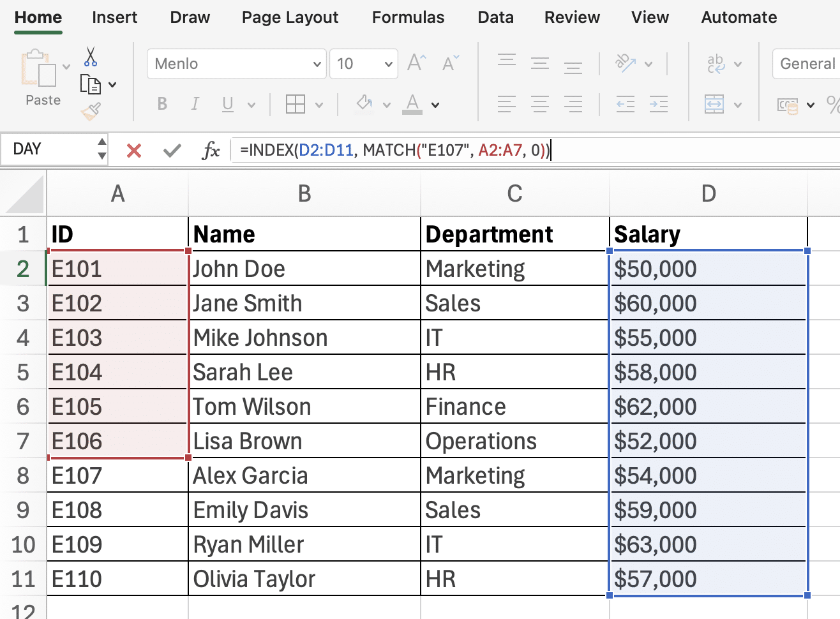Viewport: 840px width, 619px height.
Task: Expand the Orientation dropdown arrow
Action: [649, 64]
